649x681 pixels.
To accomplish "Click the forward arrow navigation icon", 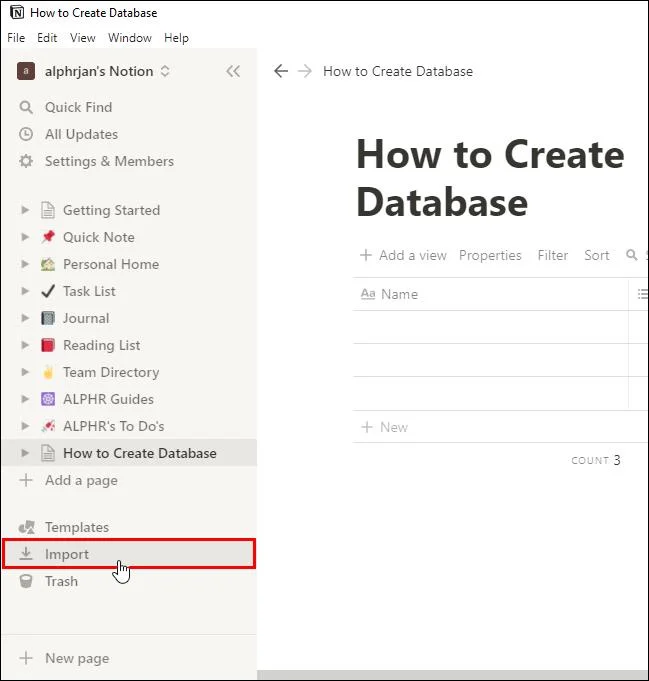I will tap(304, 71).
